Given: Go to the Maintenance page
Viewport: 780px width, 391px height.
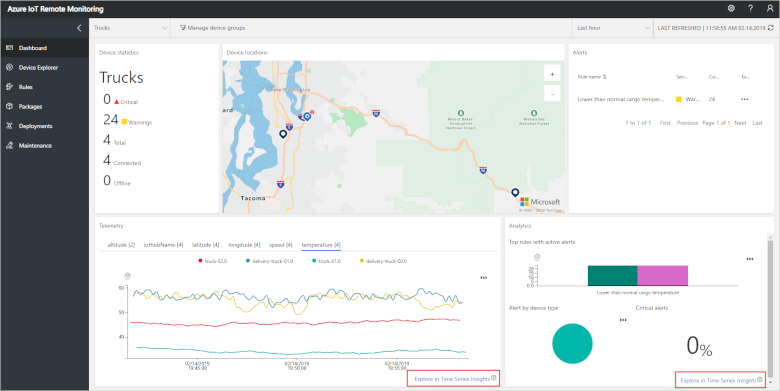Looking at the screenshot, I should click(x=45, y=145).
